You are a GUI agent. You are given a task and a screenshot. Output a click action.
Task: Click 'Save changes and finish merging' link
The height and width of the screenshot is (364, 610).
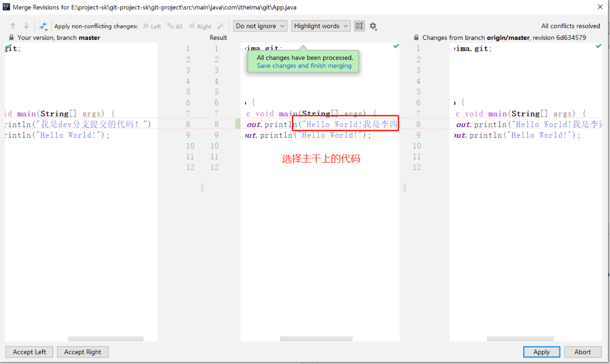[304, 66]
